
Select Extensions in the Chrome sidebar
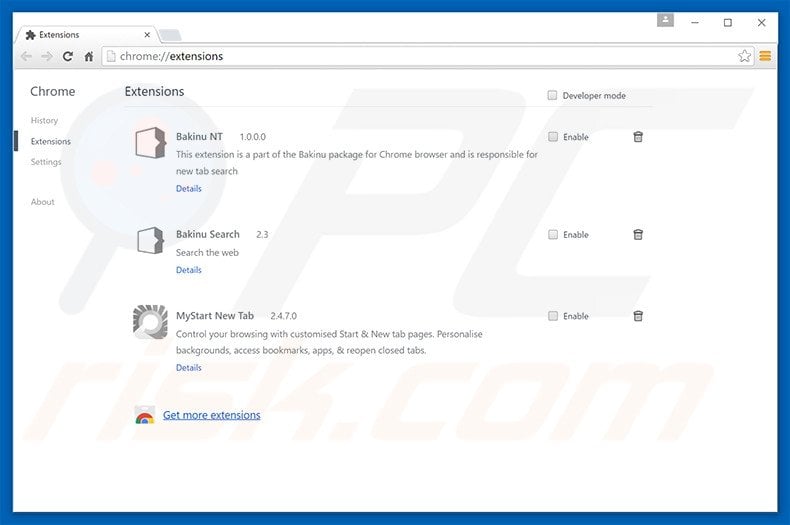50,142
